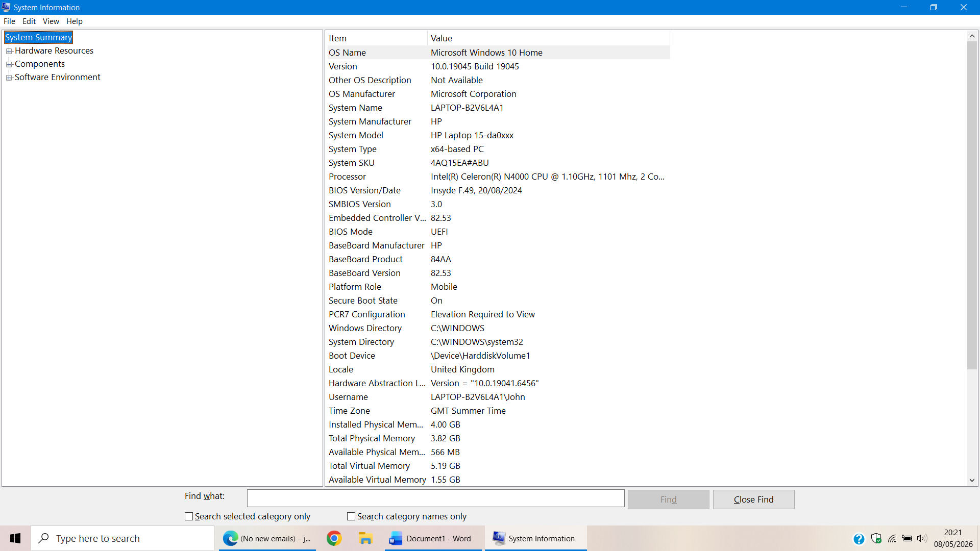Select the Boot Device row
980x551 pixels.
pyautogui.click(x=498, y=356)
